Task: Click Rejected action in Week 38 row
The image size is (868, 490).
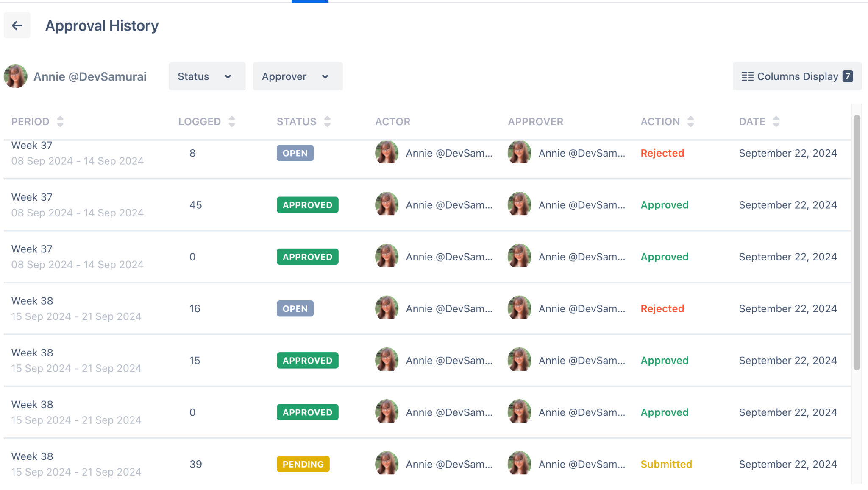Action: point(662,309)
